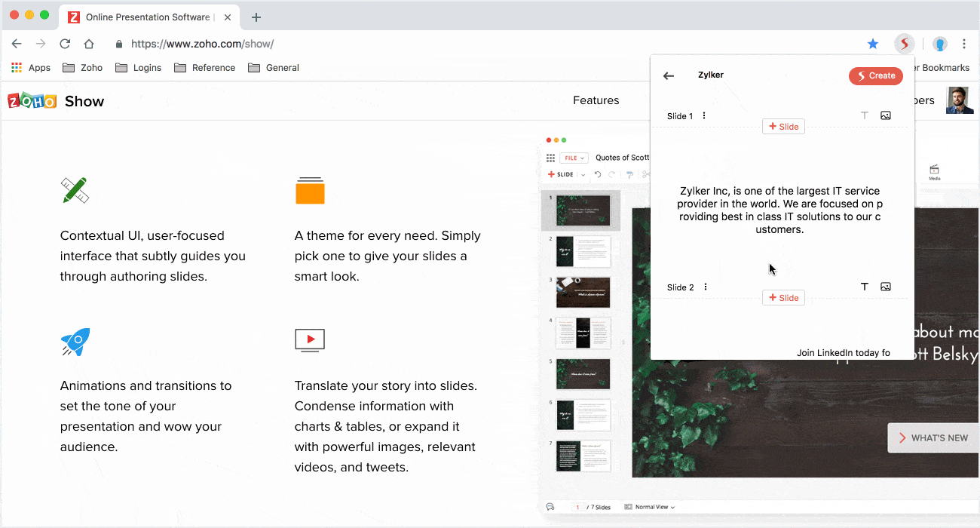Add text to Slide 2
Image resolution: width=980 pixels, height=528 pixels.
(865, 287)
